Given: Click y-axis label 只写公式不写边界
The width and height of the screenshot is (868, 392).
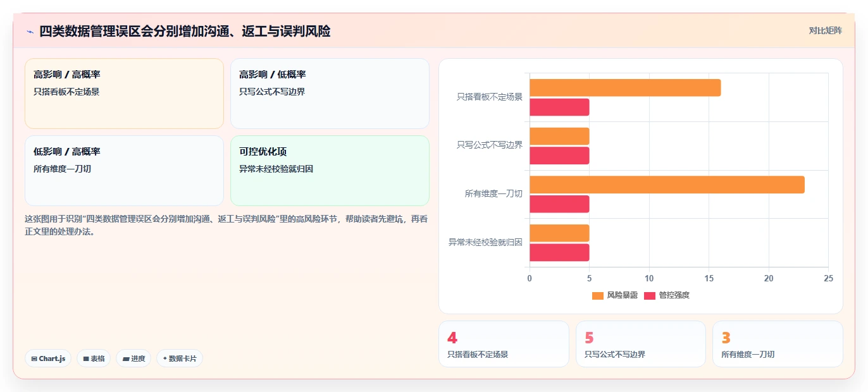Looking at the screenshot, I should pos(490,145).
